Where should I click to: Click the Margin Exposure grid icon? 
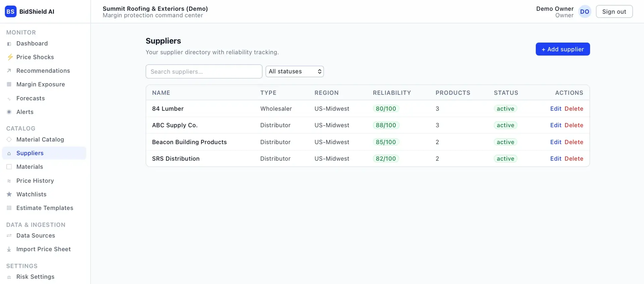[9, 84]
